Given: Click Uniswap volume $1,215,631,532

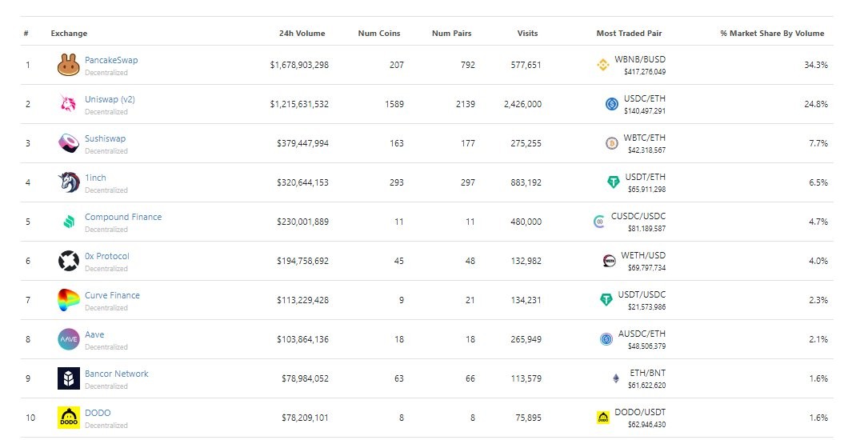Looking at the screenshot, I should (299, 104).
